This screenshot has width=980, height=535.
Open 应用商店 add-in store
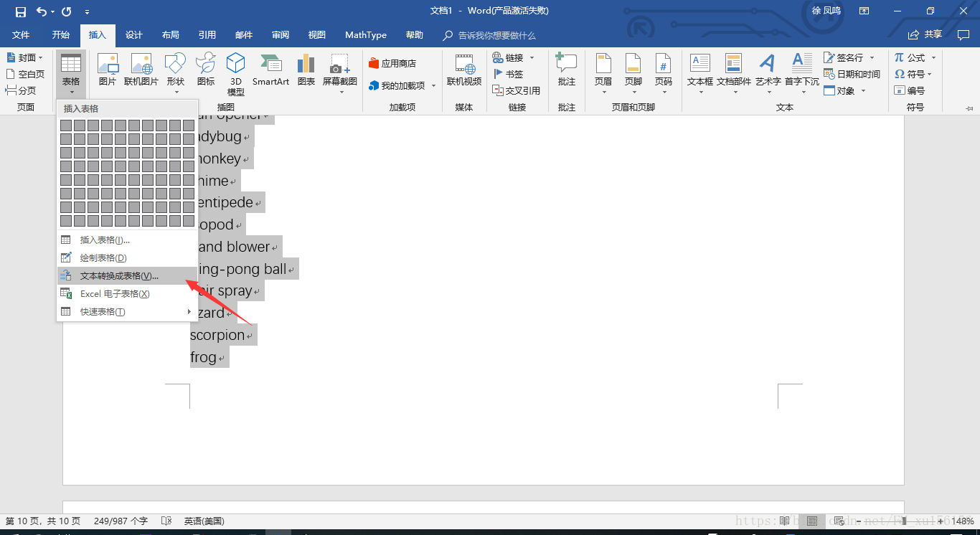392,63
